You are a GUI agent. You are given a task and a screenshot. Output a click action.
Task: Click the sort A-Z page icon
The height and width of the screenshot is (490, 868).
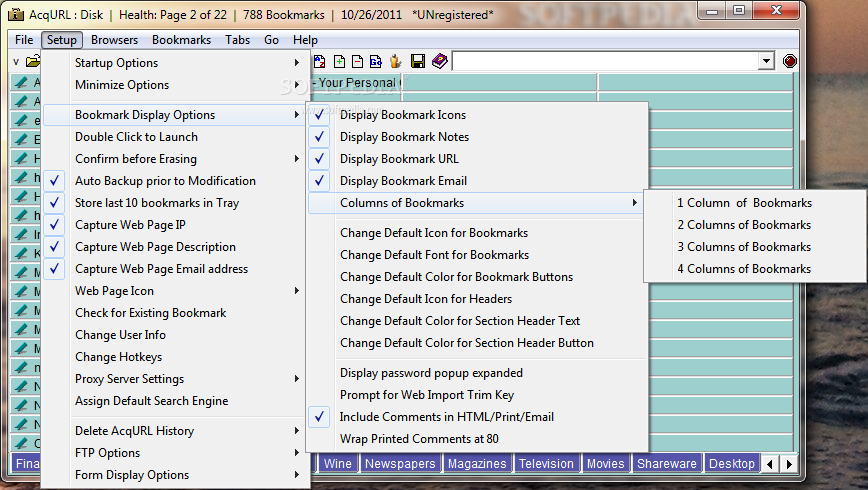point(319,61)
